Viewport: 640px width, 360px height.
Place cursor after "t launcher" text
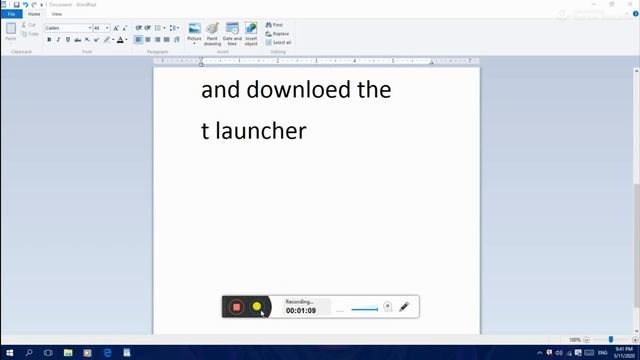(307, 131)
